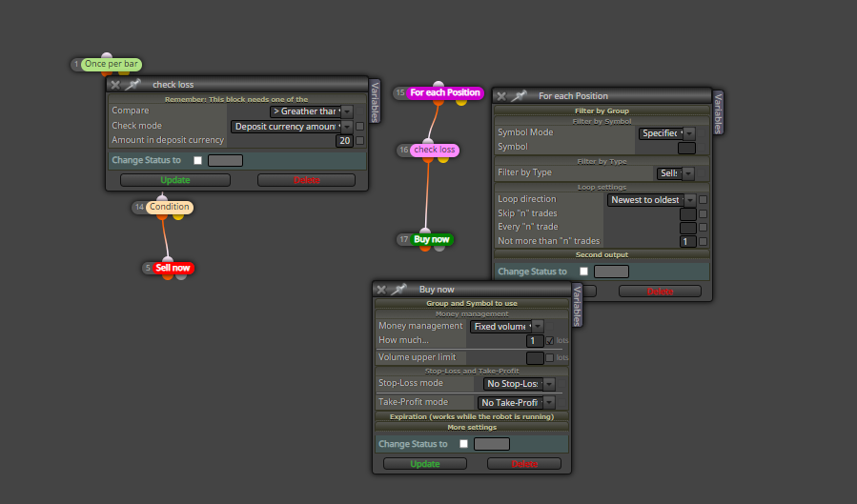Image resolution: width=857 pixels, height=504 pixels.
Task: Click the gray output dot on Sell now node
Action: tap(181, 276)
